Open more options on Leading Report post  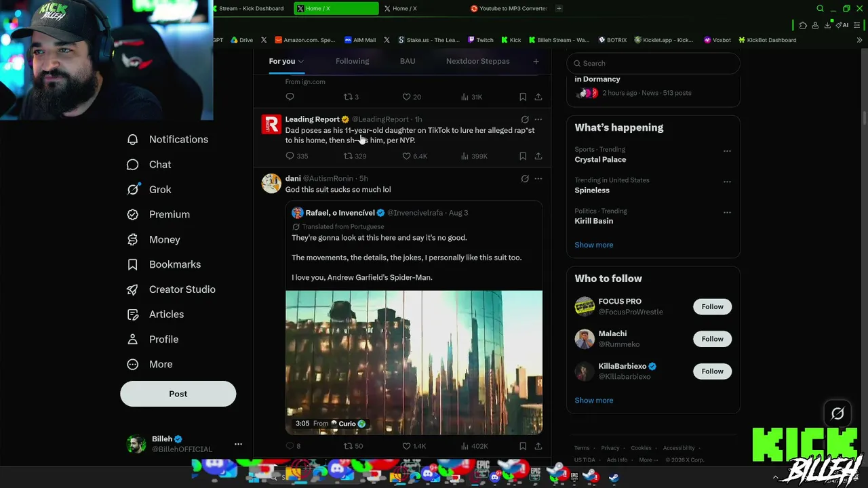(538, 119)
